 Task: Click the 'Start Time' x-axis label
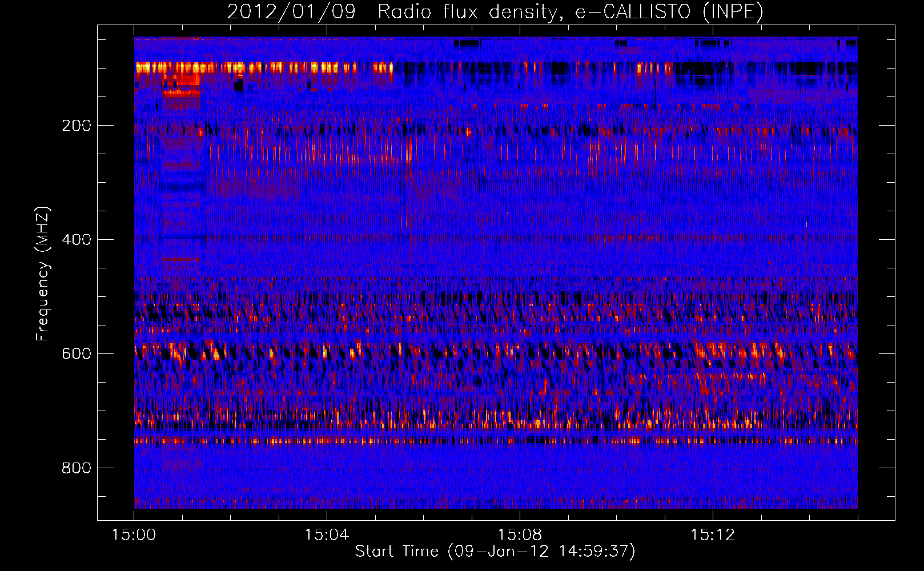pos(495,552)
